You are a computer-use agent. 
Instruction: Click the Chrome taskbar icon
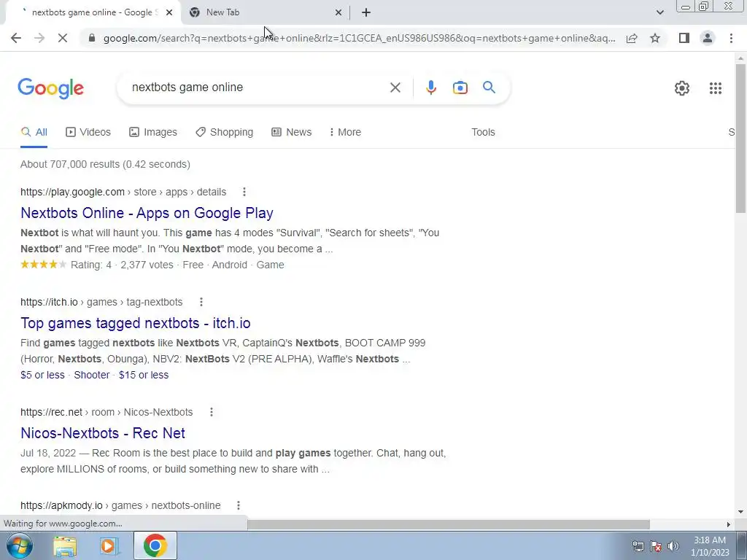click(155, 545)
